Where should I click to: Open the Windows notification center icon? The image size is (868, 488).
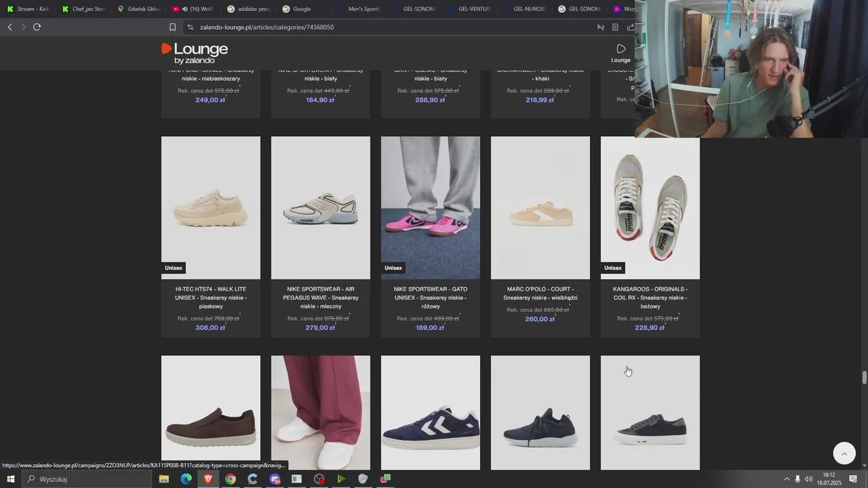[853, 479]
